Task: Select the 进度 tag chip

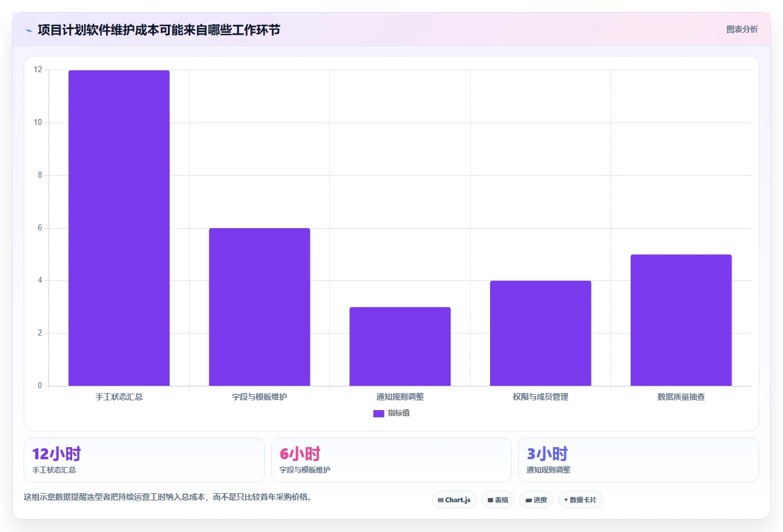Action: point(536,500)
